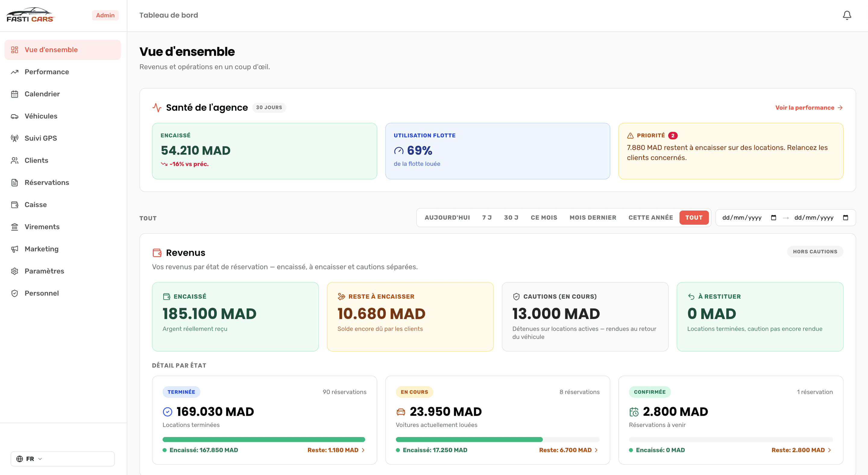The height and width of the screenshot is (475, 868).
Task: Click the Virements bank icon
Action: (14, 227)
